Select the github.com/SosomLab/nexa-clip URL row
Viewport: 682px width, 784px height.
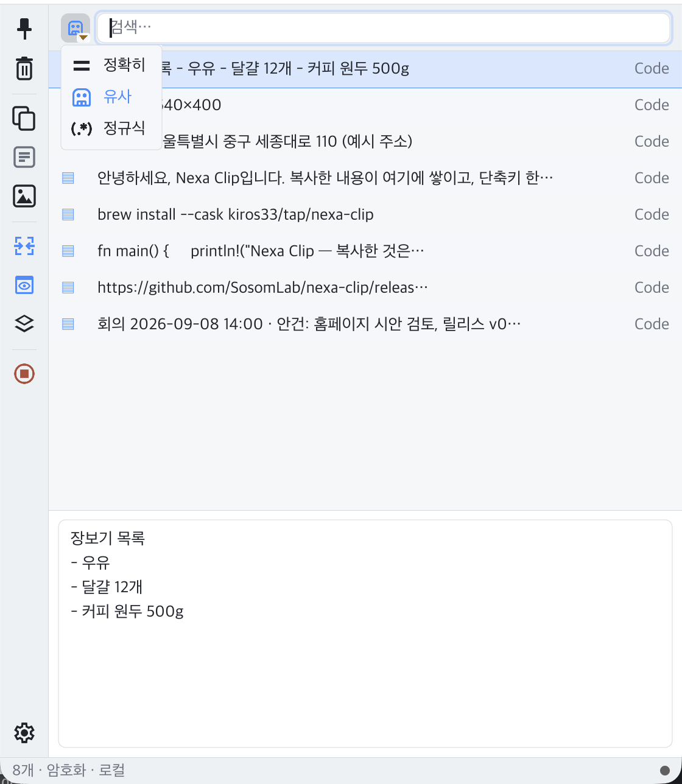tap(365, 287)
